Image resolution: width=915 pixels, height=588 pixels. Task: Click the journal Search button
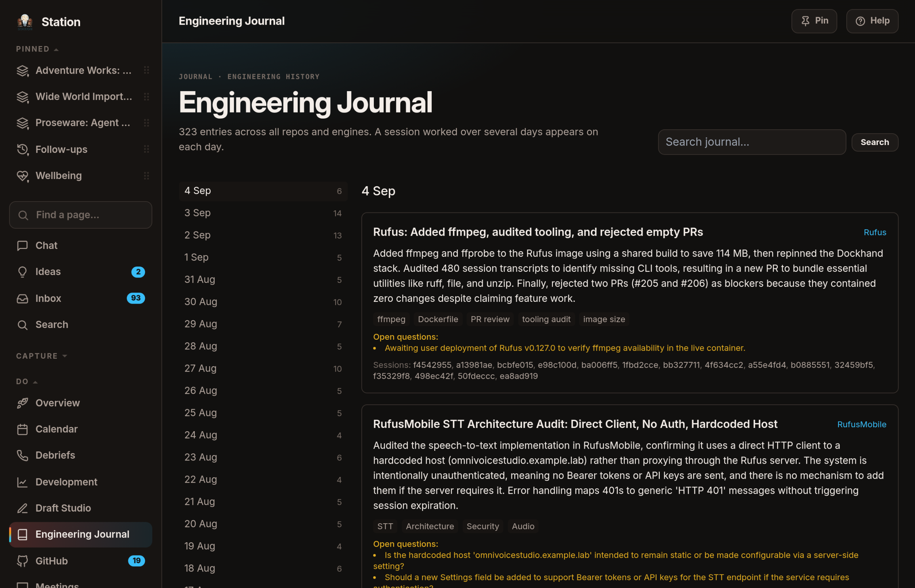click(875, 143)
